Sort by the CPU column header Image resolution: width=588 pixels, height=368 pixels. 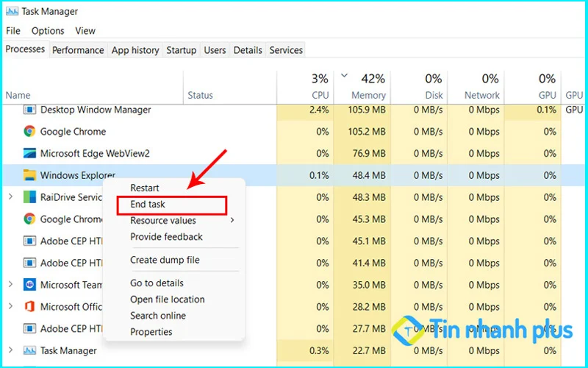click(x=305, y=88)
